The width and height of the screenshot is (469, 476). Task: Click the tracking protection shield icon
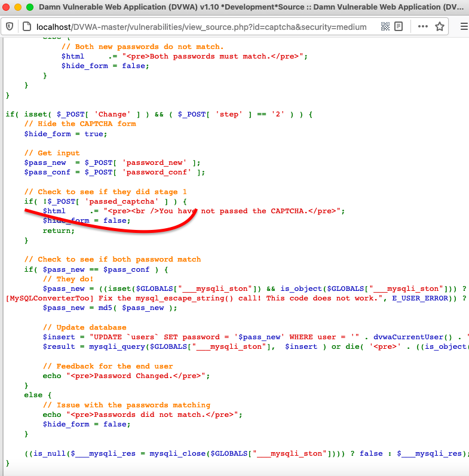(10, 27)
